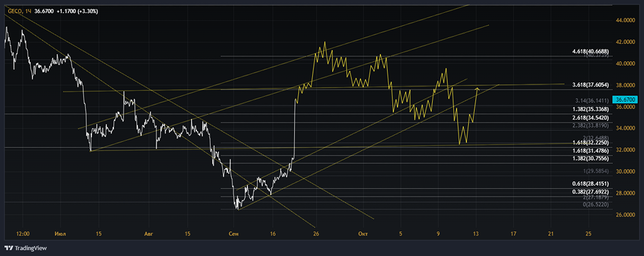Screen dimensions: 644x256
Task: Click 28.0000 on the price axis
Action: (626, 193)
